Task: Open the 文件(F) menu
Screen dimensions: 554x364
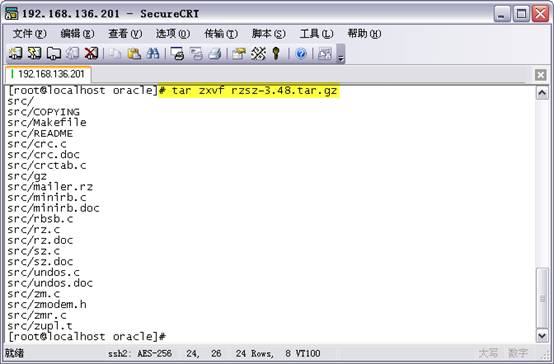Action: [29, 34]
